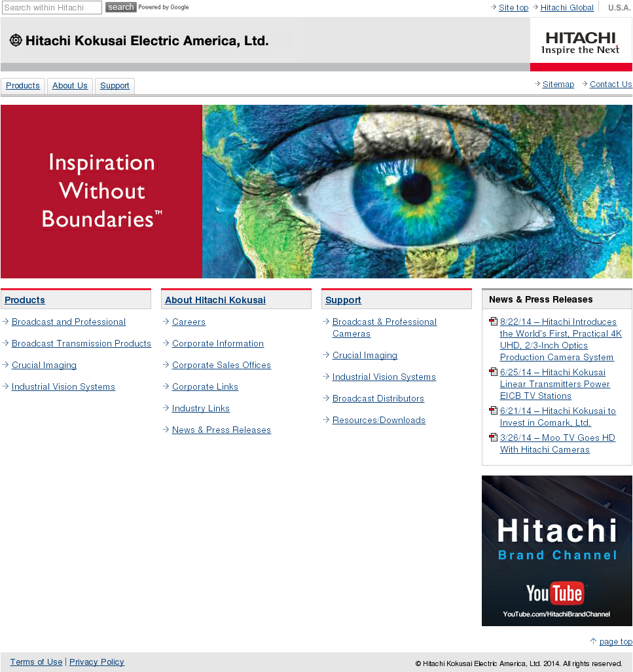Click the arrow icon beside Sitemap
The image size is (633, 672).
(x=538, y=84)
